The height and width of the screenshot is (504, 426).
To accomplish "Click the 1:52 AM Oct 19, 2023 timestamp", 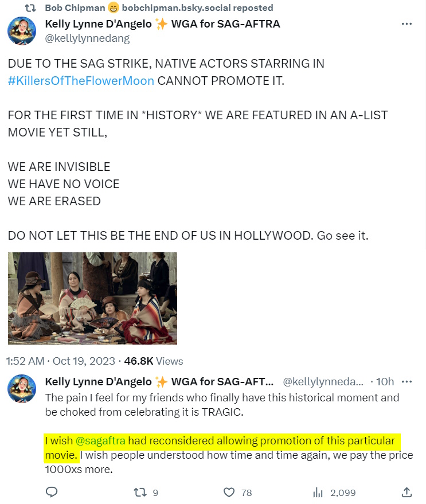I will pyautogui.click(x=60, y=361).
